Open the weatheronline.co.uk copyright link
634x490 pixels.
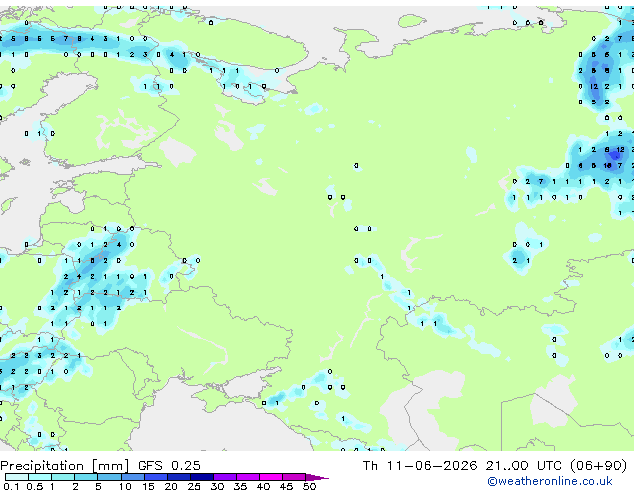pos(550,481)
